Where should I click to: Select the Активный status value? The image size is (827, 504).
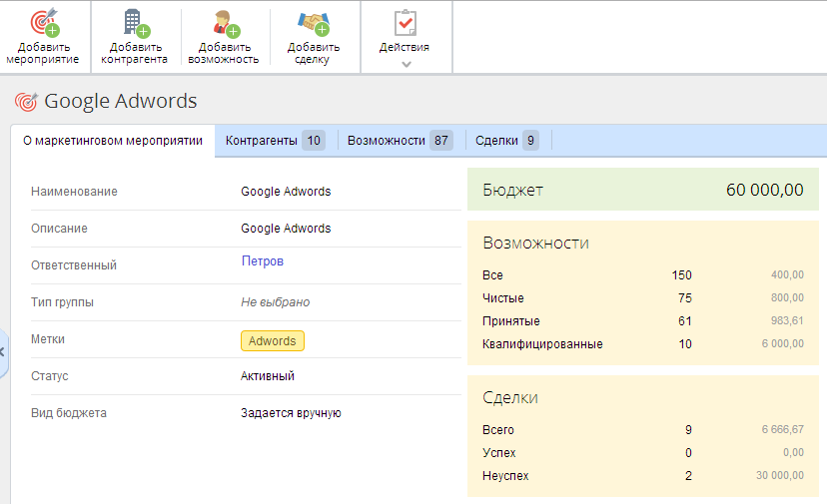(268, 376)
